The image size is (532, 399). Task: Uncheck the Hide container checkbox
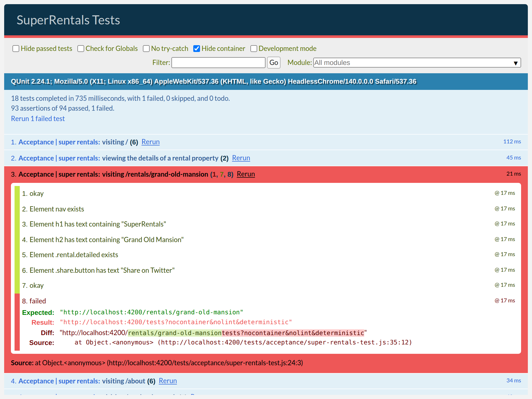pyautogui.click(x=197, y=49)
